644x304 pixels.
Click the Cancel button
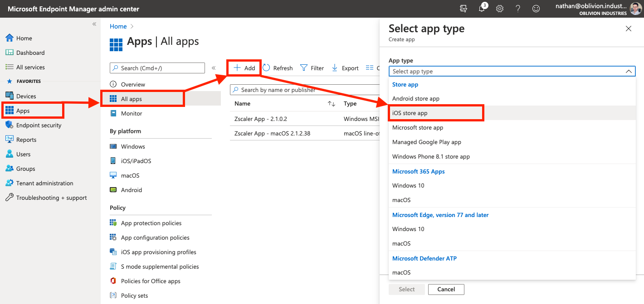446,289
